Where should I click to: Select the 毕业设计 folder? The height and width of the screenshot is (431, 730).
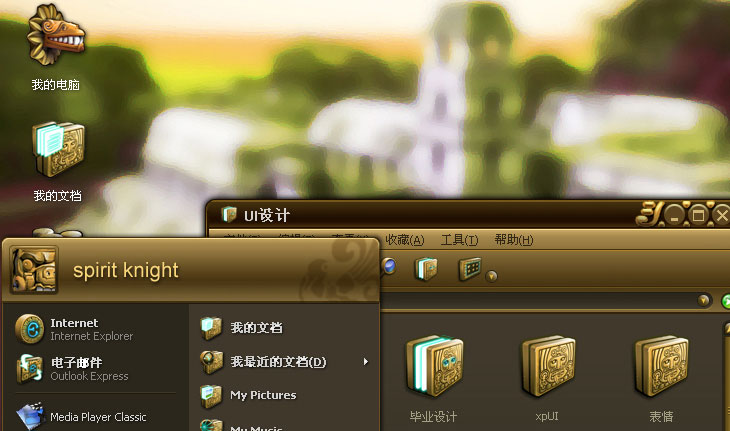[x=434, y=378]
